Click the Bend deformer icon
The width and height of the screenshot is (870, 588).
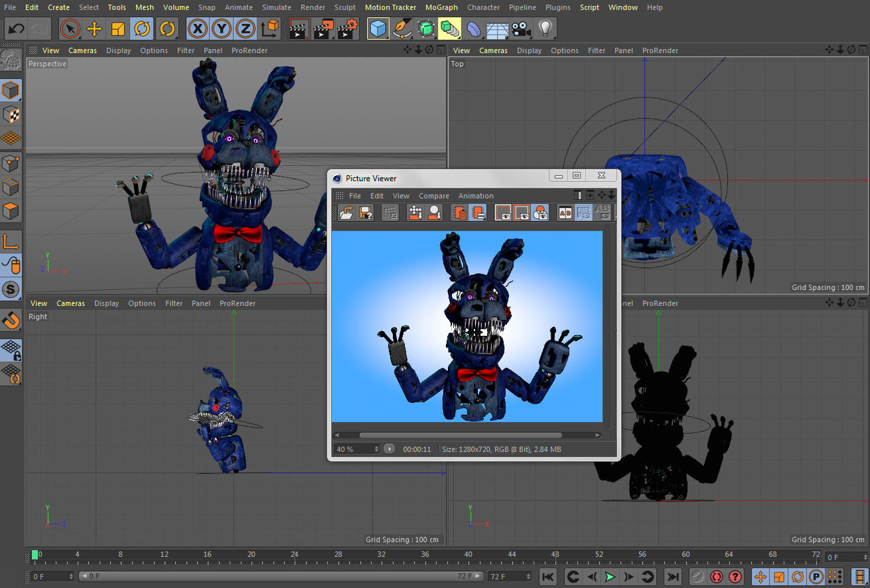(474, 29)
